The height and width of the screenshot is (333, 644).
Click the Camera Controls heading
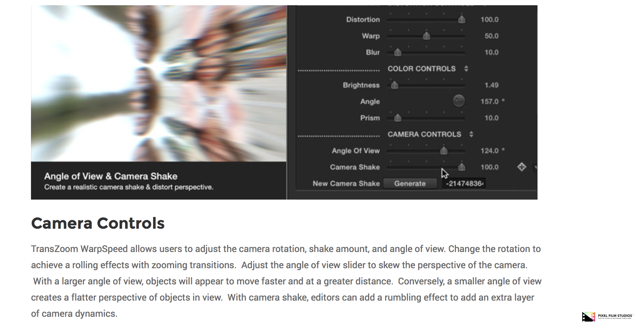pos(98,223)
